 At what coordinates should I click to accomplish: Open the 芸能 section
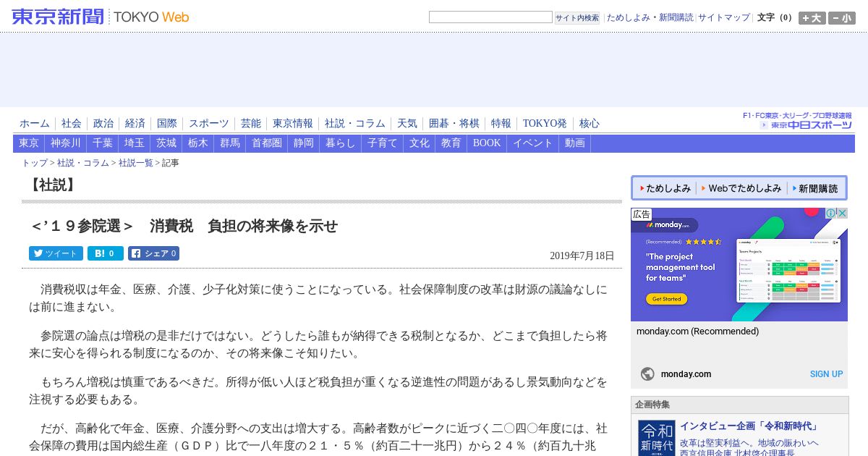(x=251, y=124)
